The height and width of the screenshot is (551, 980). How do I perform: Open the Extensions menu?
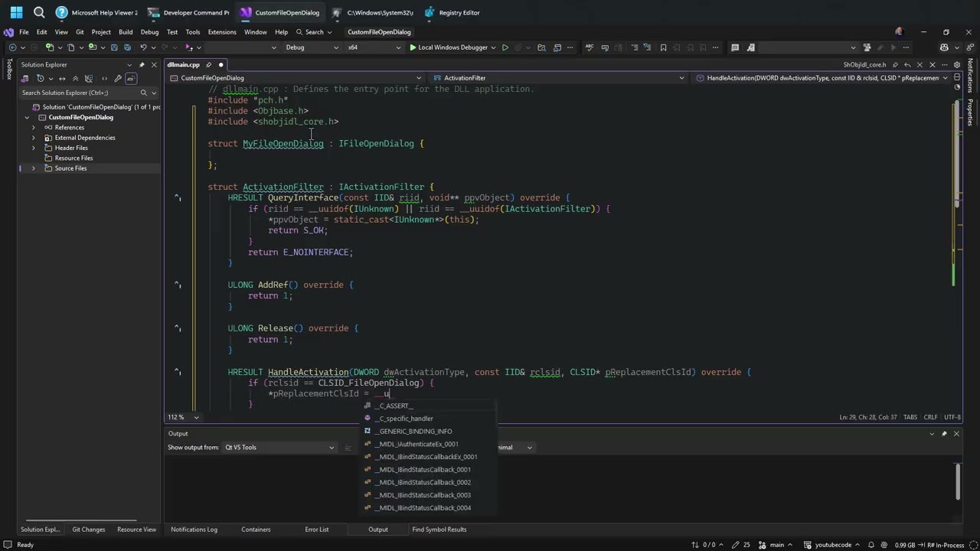222,32
